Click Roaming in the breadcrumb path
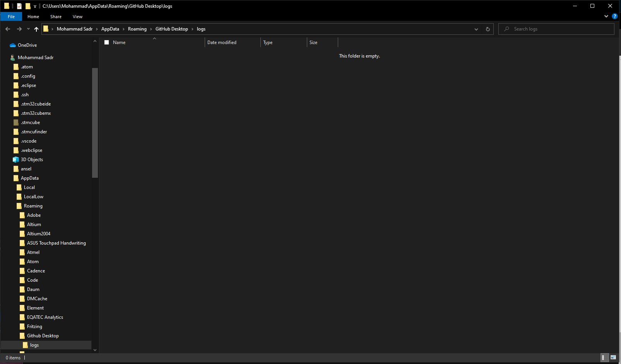The image size is (621, 364). tap(137, 29)
